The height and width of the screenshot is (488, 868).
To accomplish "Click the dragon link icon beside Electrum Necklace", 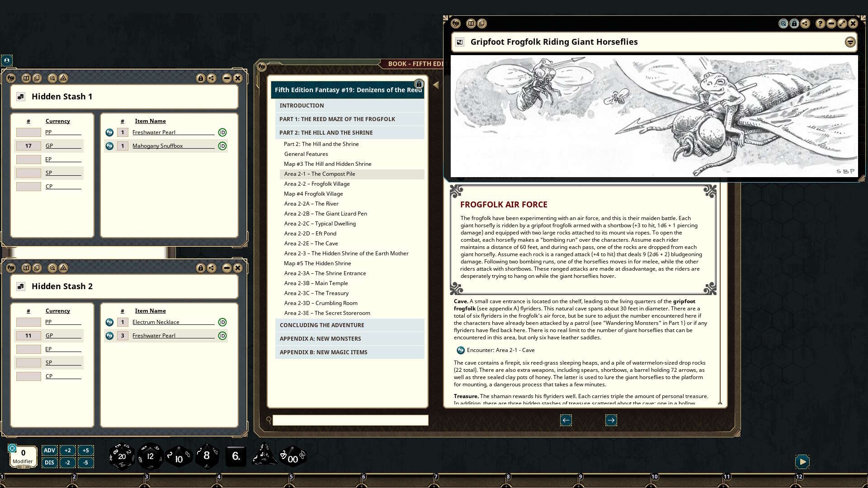I will (x=109, y=322).
